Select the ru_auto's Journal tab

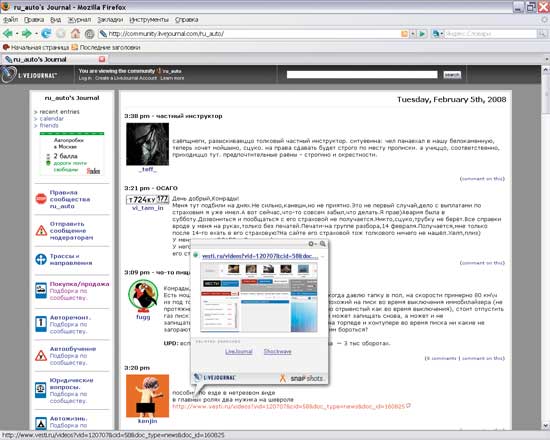point(54,59)
